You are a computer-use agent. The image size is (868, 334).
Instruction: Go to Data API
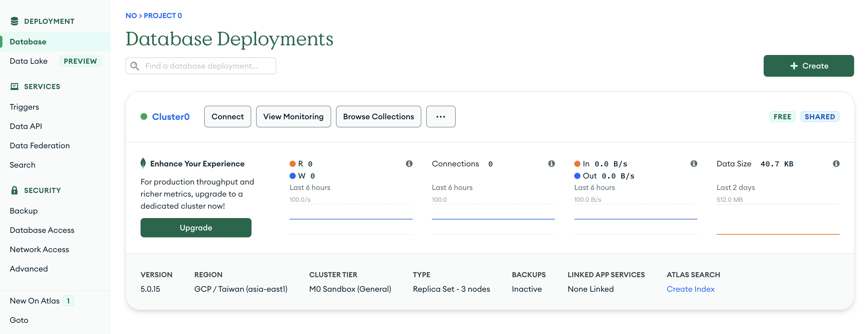(26, 126)
